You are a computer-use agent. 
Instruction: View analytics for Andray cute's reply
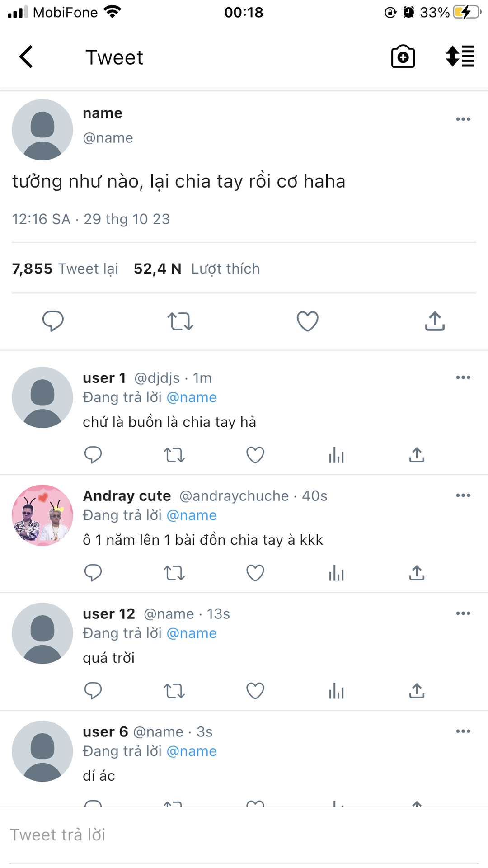pyautogui.click(x=336, y=573)
